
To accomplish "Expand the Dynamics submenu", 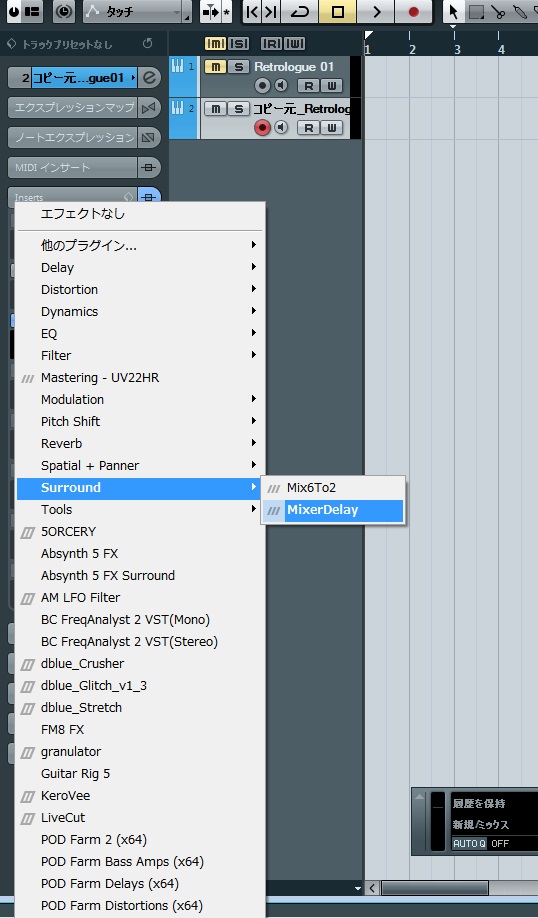I will 141,311.
